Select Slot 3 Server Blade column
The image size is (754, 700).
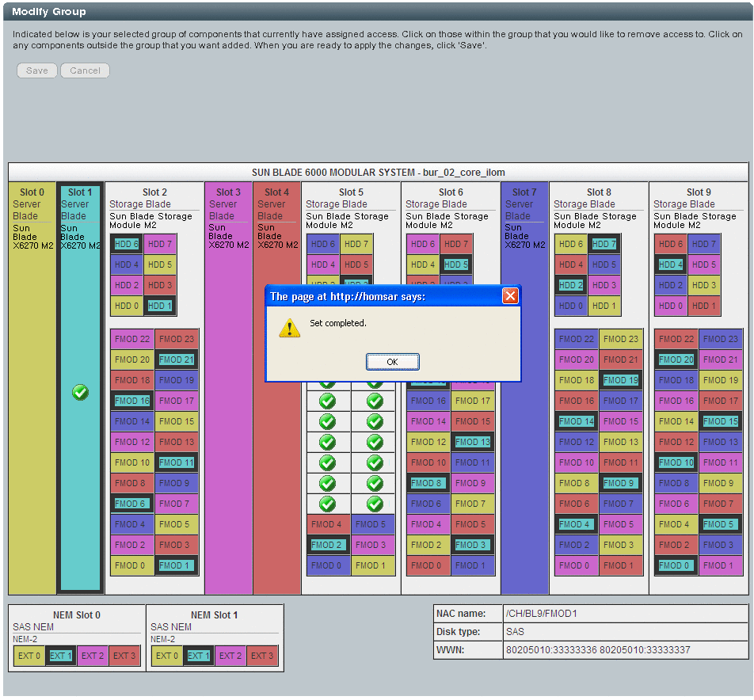pos(228,387)
